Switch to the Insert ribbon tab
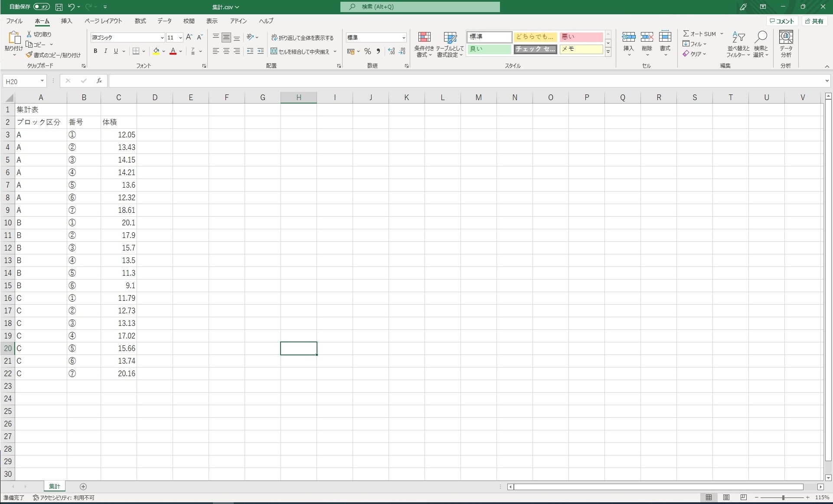Image resolution: width=833 pixels, height=504 pixels. pos(66,21)
